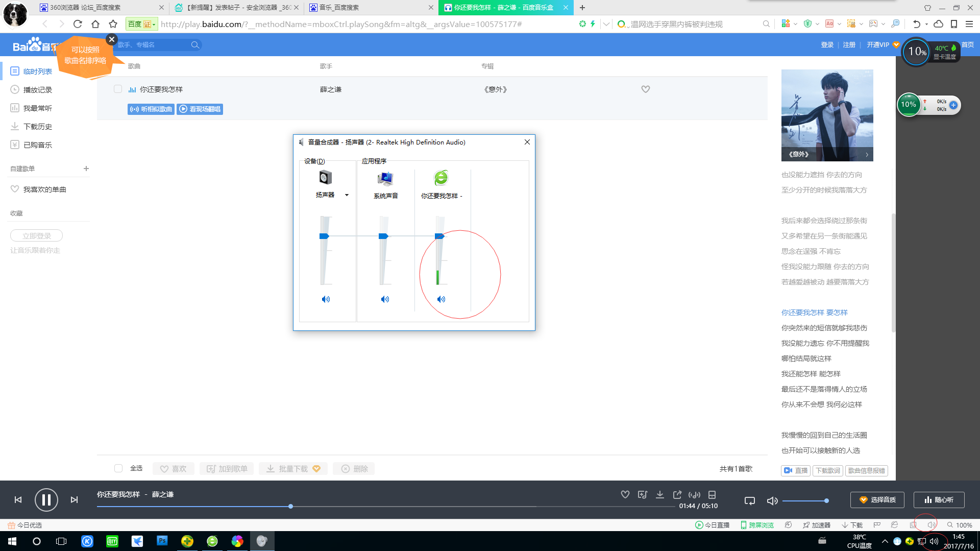Open the 选择音质 quality selector
The image size is (980, 551).
877,500
